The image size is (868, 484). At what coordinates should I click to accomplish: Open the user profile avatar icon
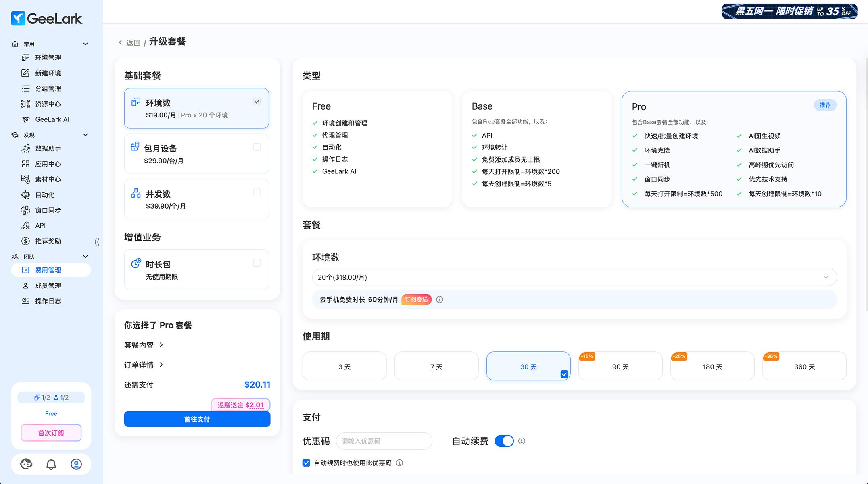coord(76,464)
